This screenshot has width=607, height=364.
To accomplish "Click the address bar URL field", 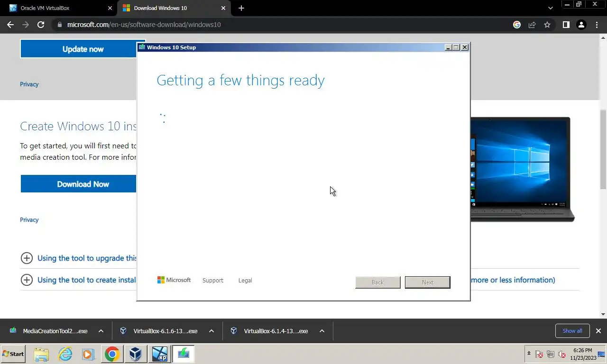I will 280,25.
